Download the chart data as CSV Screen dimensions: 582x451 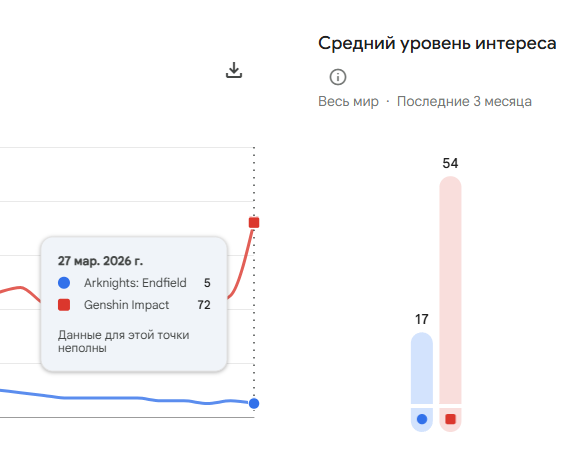[x=234, y=70]
